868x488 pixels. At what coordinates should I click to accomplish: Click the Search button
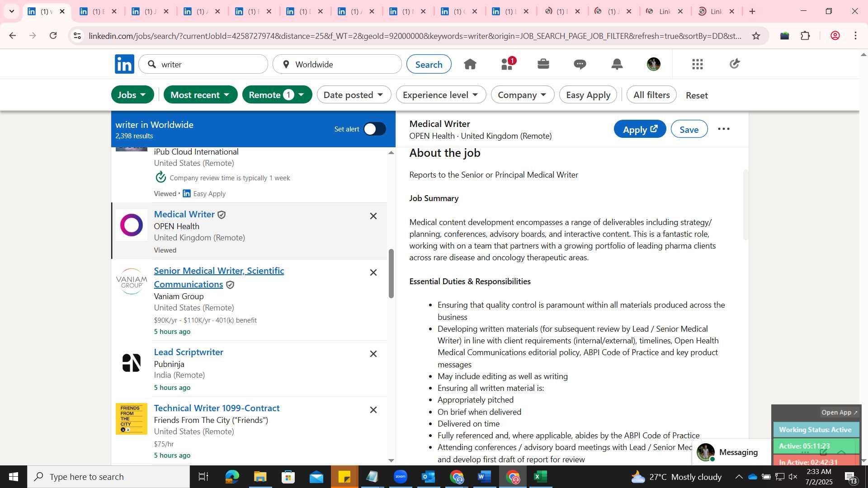click(x=429, y=64)
